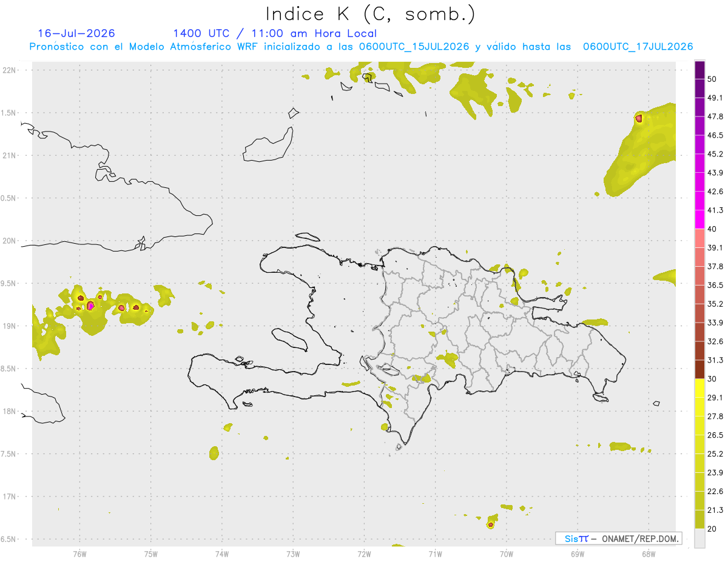Click the latitude label "18N"
This screenshot has width=728, height=562.
10,411
